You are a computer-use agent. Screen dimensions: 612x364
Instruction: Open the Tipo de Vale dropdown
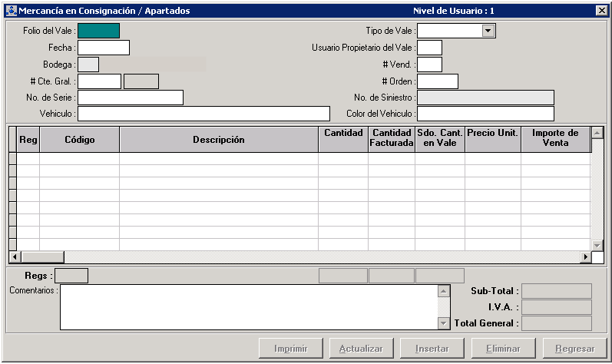tap(488, 31)
